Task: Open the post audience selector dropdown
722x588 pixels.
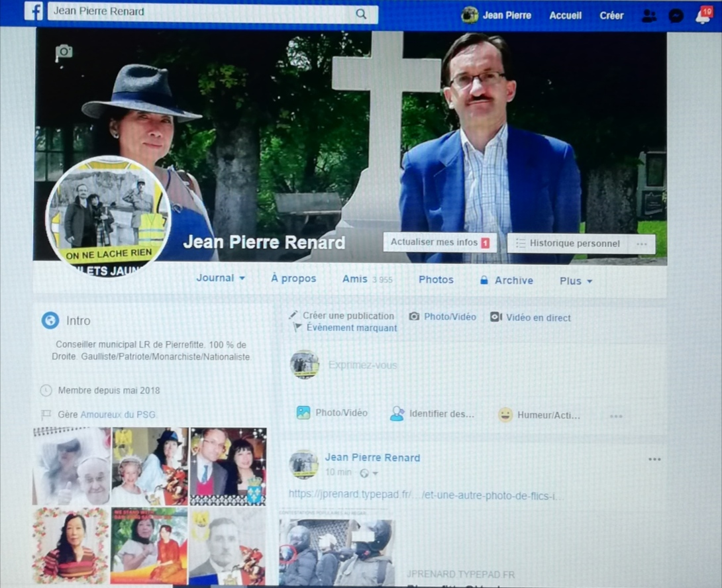Action: 370,473
